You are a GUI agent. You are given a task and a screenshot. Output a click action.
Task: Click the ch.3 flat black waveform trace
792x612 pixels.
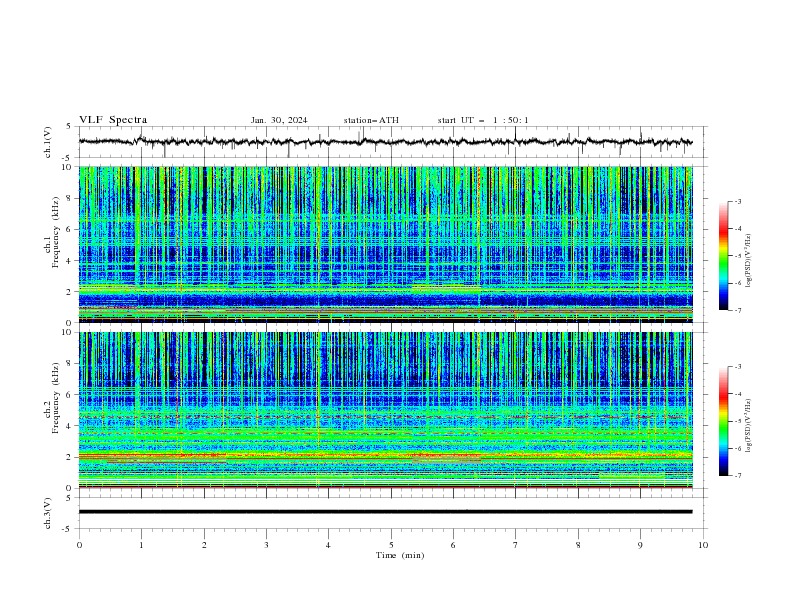coord(385,512)
